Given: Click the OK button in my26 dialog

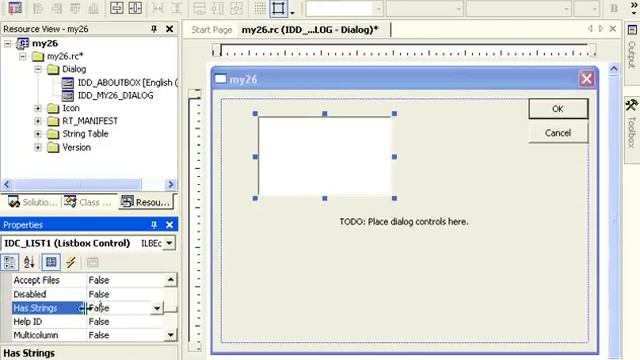Looking at the screenshot, I should tap(558, 109).
